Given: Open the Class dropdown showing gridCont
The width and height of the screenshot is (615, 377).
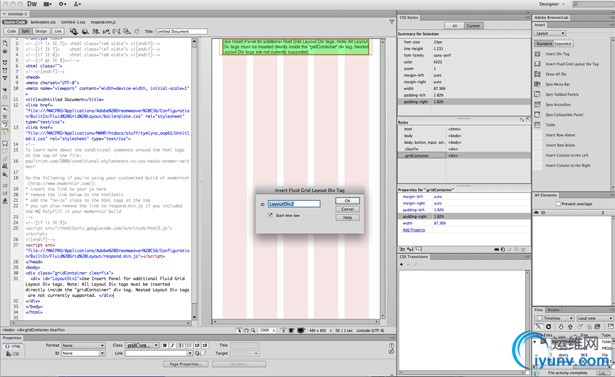Looking at the screenshot, I should (142, 345).
